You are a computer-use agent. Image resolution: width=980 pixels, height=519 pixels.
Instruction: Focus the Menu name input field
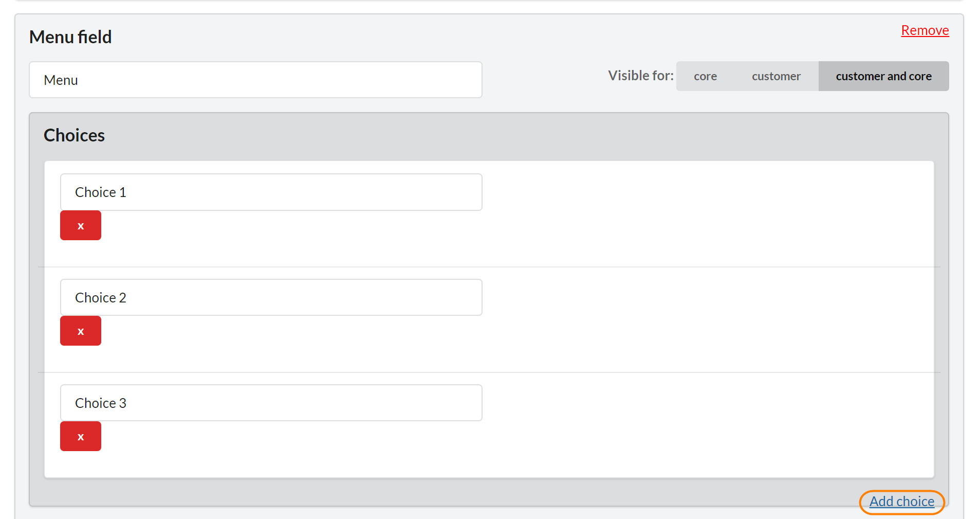tap(255, 80)
